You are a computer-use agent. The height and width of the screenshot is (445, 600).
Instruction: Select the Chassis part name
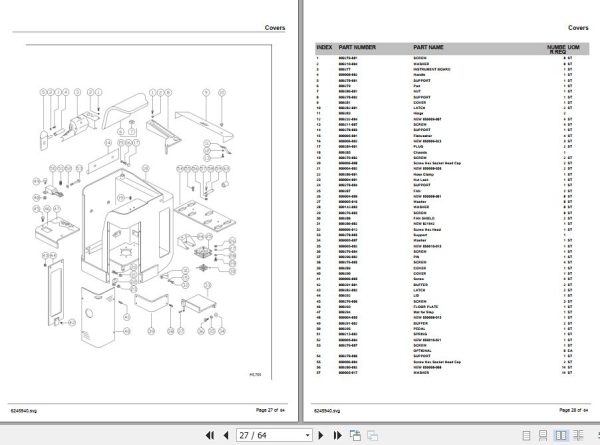pyautogui.click(x=420, y=152)
